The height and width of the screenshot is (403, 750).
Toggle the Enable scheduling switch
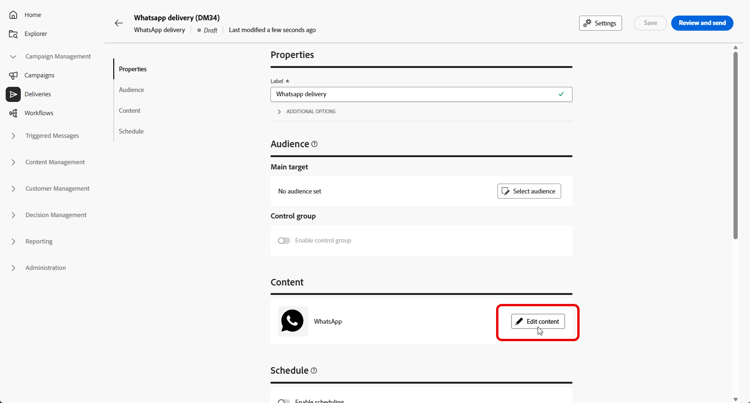click(x=284, y=401)
